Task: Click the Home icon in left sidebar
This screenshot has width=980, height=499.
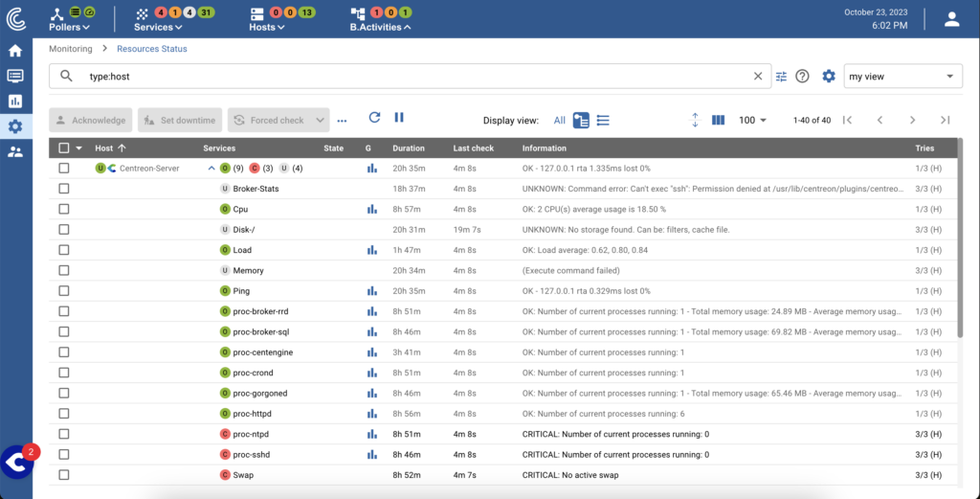Action: 15,51
